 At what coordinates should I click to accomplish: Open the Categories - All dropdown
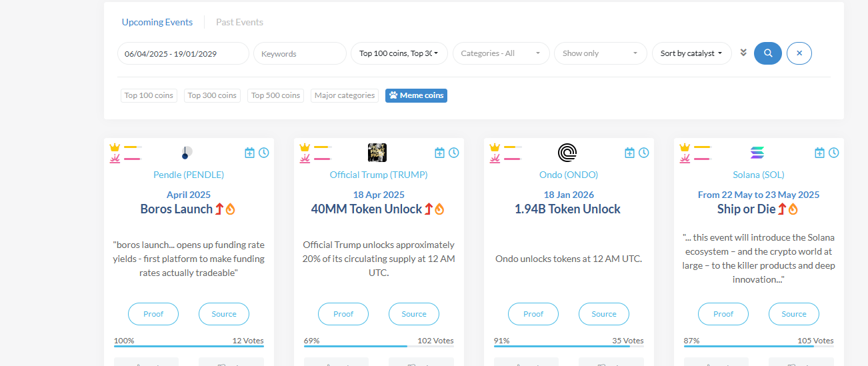501,53
